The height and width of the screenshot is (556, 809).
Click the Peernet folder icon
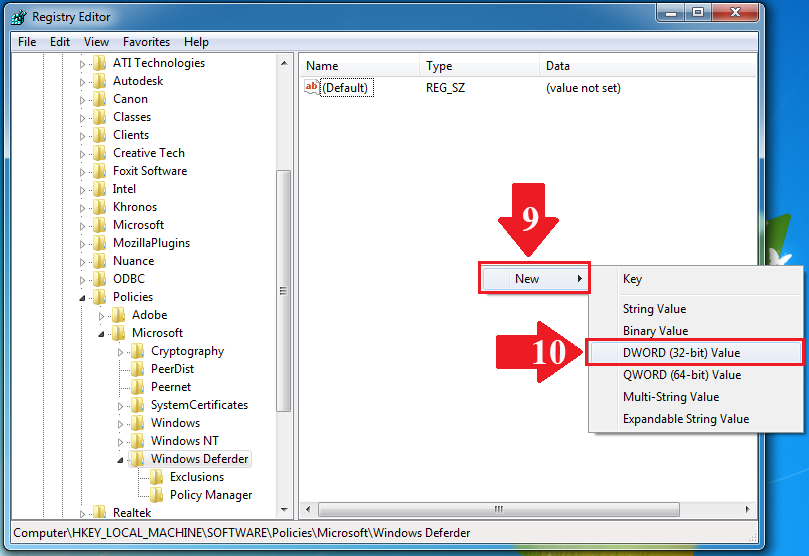click(137, 387)
